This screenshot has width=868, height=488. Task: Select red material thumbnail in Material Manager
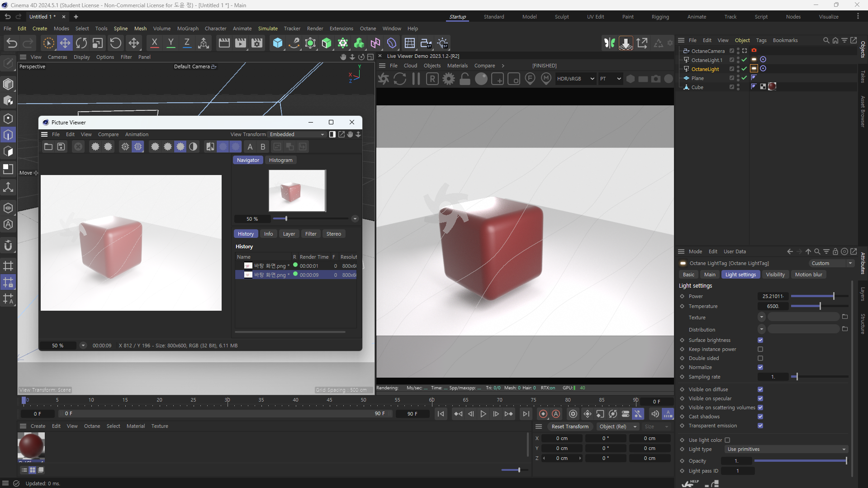[x=31, y=446]
